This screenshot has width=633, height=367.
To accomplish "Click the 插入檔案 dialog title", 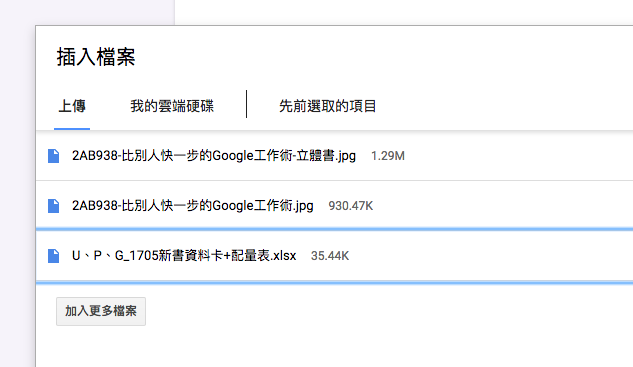I will pyautogui.click(x=96, y=57).
